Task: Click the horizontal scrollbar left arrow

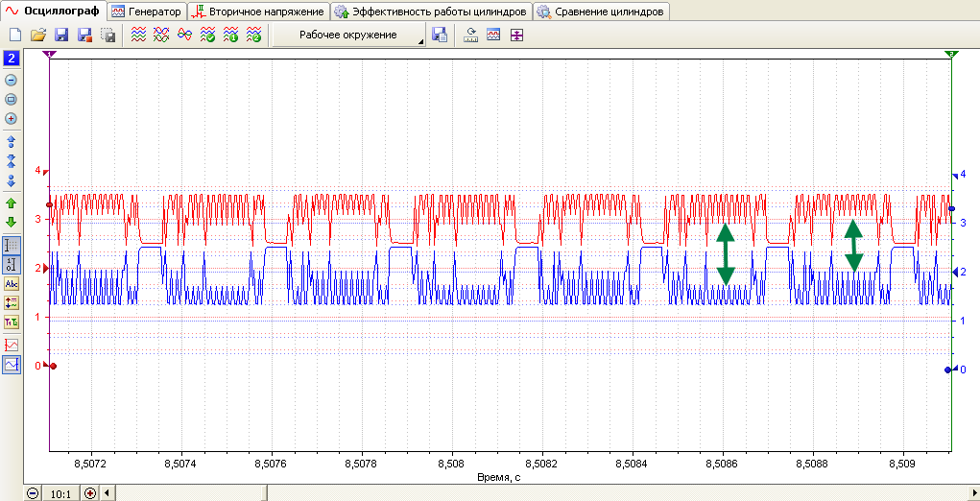Action: pos(106,493)
